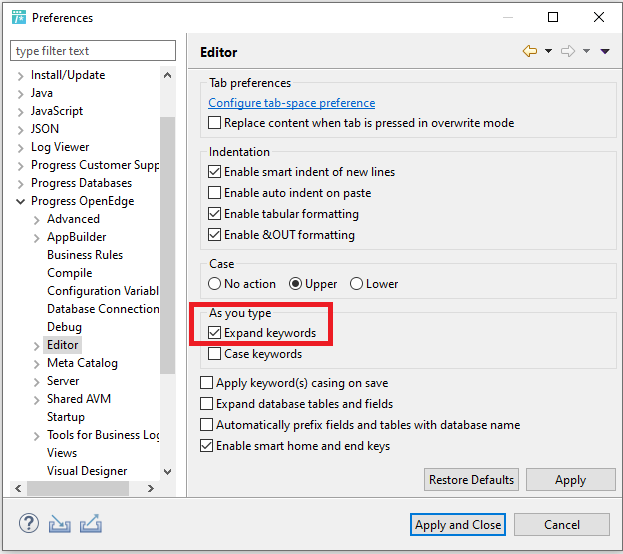Enable Apply keyword(s) casing on save
This screenshot has height=554, width=623.
pyautogui.click(x=207, y=382)
